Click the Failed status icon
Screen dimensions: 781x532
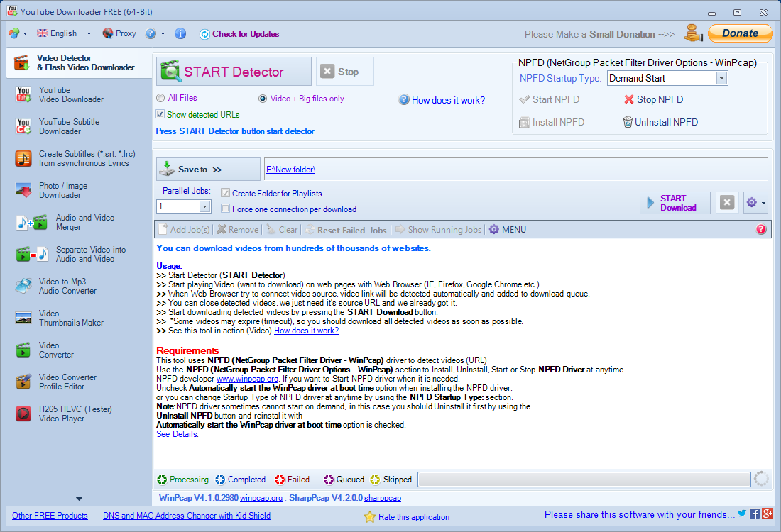pos(280,480)
